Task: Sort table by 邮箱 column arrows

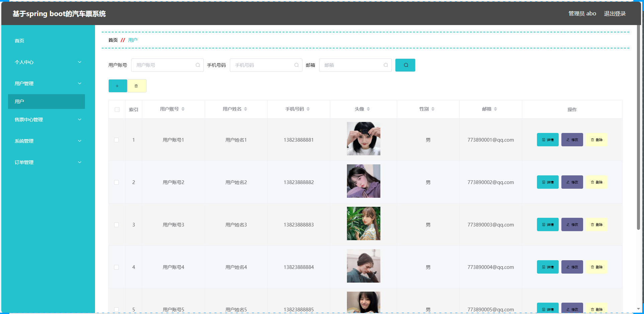Action: coord(495,109)
